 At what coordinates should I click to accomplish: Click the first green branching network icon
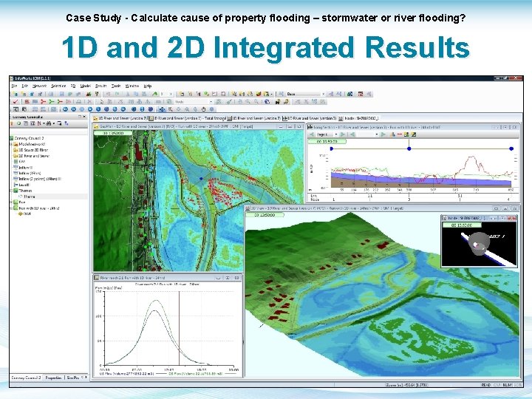(x=52, y=101)
